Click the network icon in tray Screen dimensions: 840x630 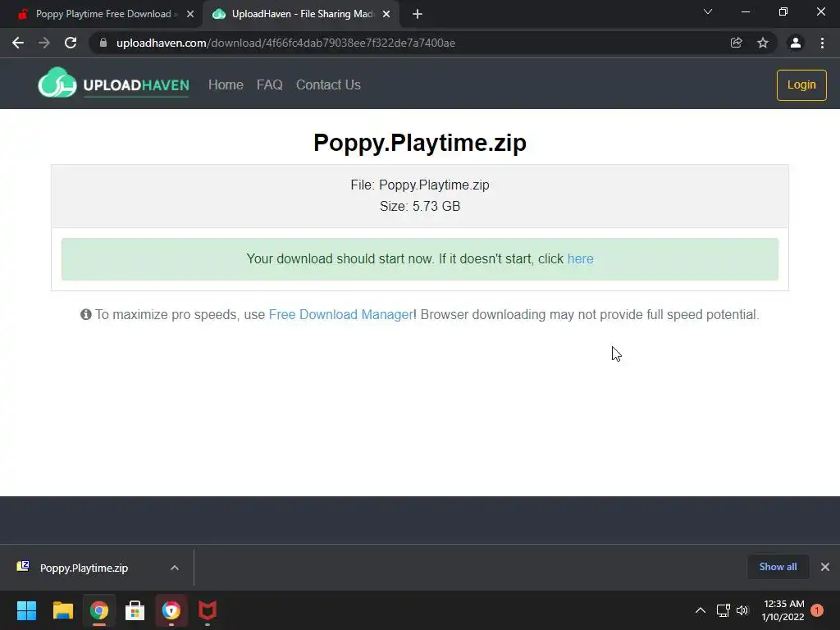[724, 610]
